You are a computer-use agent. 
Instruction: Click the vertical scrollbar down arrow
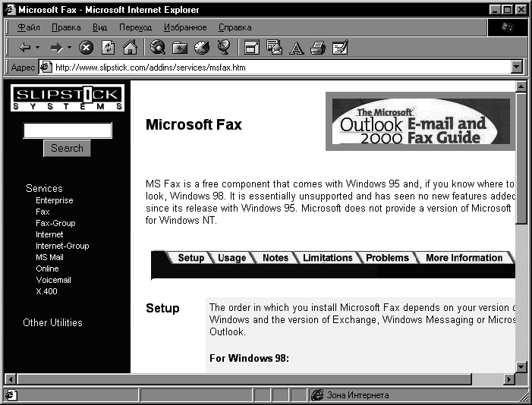521,366
